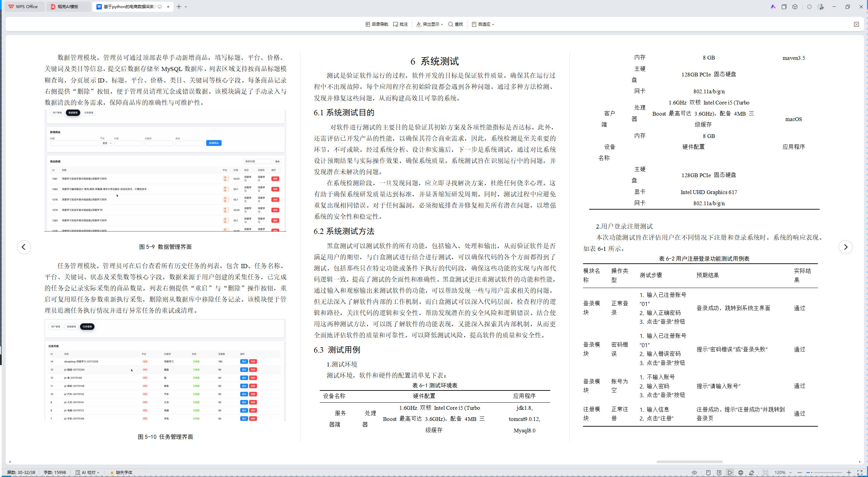Image resolution: width=868 pixels, height=477 pixels.
Task: Click the fit page focus icon
Action: point(765,473)
